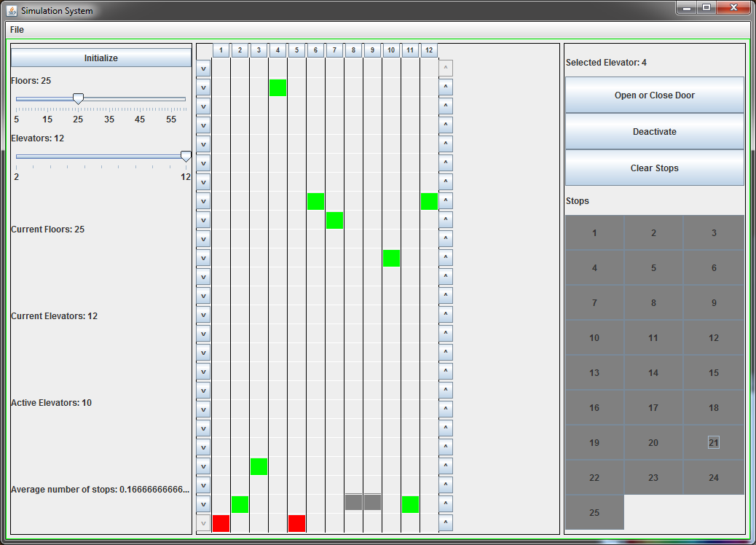The width and height of the screenshot is (756, 545).
Task: Toggle the focused stop 21 button
Action: point(714,443)
